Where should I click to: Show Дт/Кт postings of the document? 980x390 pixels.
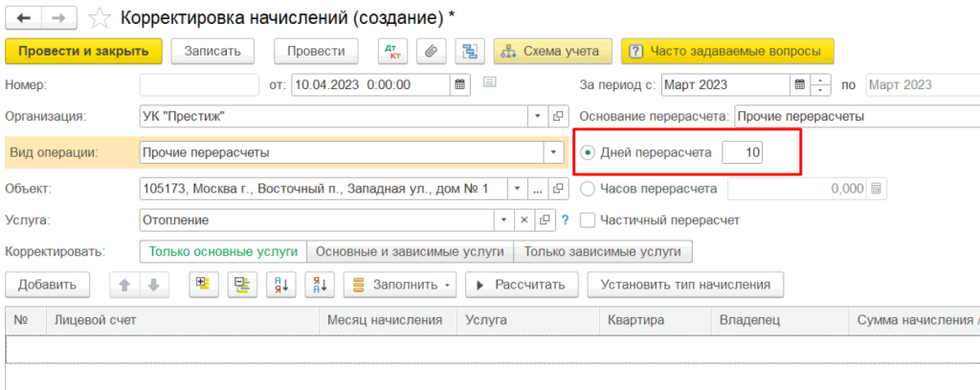coord(392,52)
